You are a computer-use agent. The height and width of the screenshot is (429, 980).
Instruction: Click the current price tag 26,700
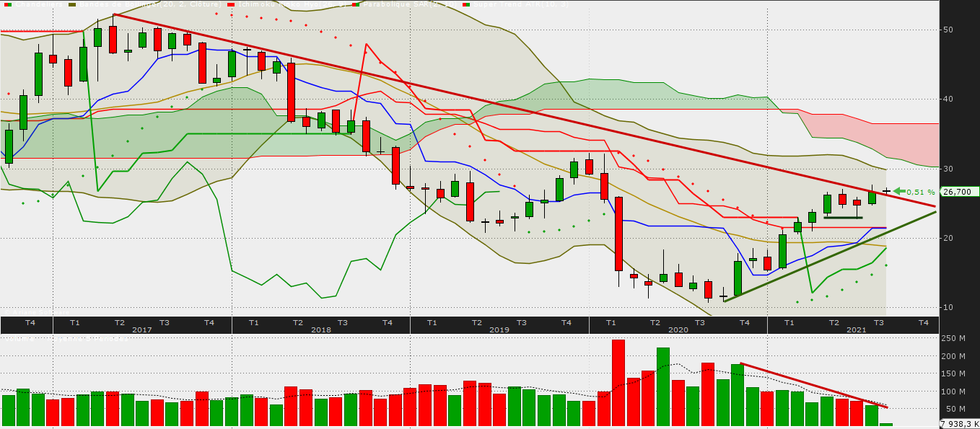(960, 192)
